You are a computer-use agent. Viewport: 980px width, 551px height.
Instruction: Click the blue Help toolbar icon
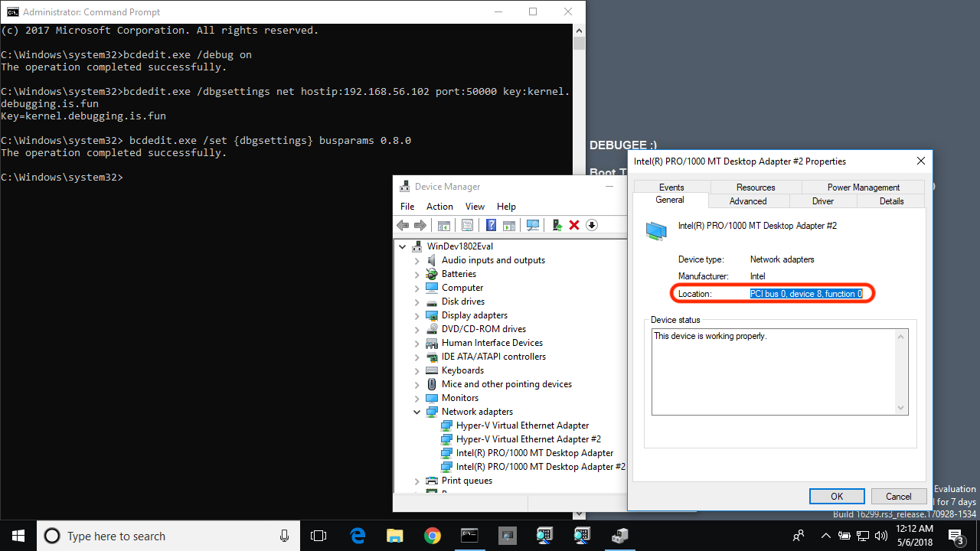[491, 225]
